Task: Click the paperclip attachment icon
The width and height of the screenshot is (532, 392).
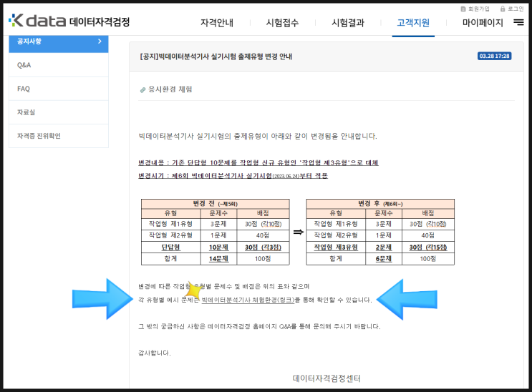Action: tap(142, 90)
